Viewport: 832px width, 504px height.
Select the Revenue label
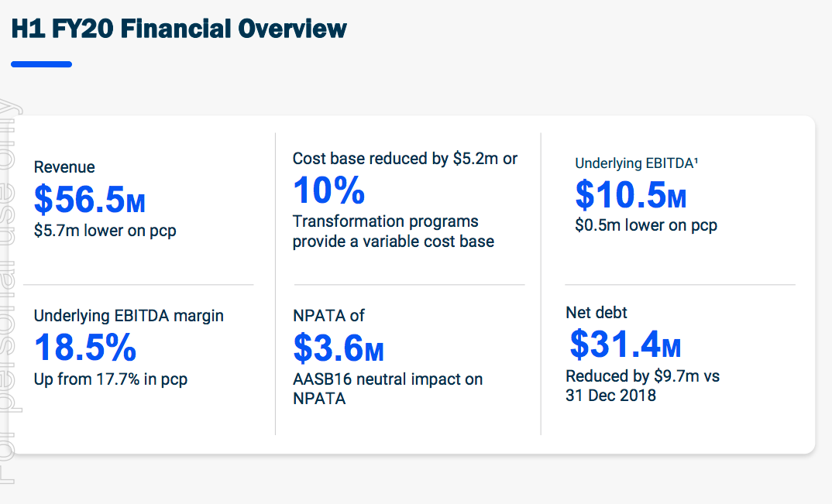pos(64,167)
